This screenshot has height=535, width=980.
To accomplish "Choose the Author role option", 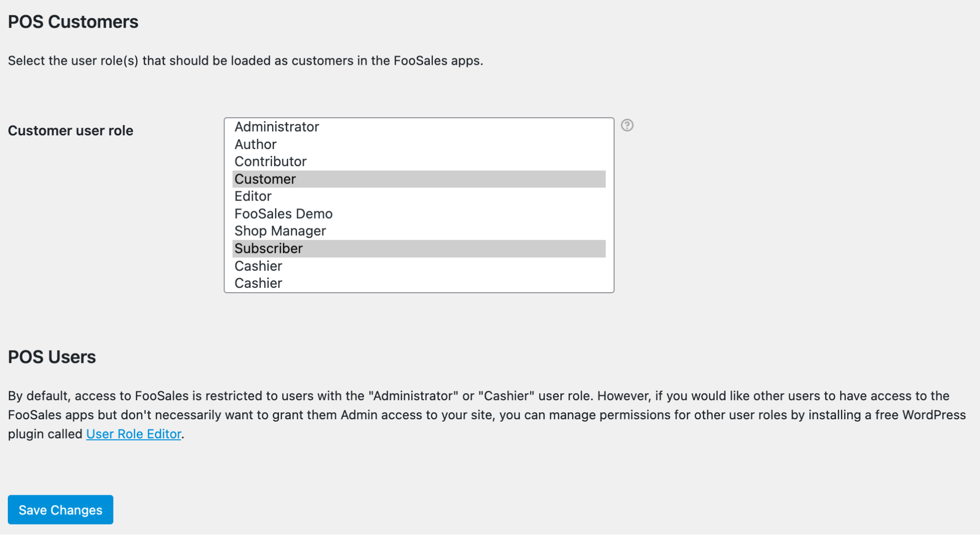I will pos(255,145).
